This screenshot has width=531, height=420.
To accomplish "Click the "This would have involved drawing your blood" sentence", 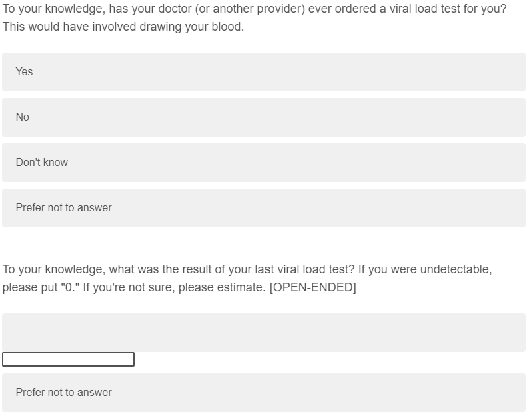I will 123,27.
